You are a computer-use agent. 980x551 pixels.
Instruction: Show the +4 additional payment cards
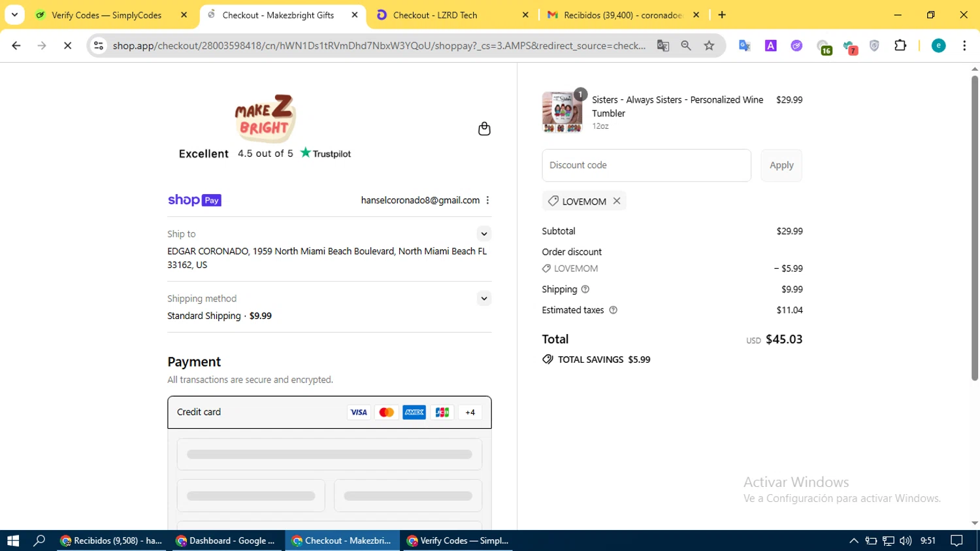click(470, 412)
